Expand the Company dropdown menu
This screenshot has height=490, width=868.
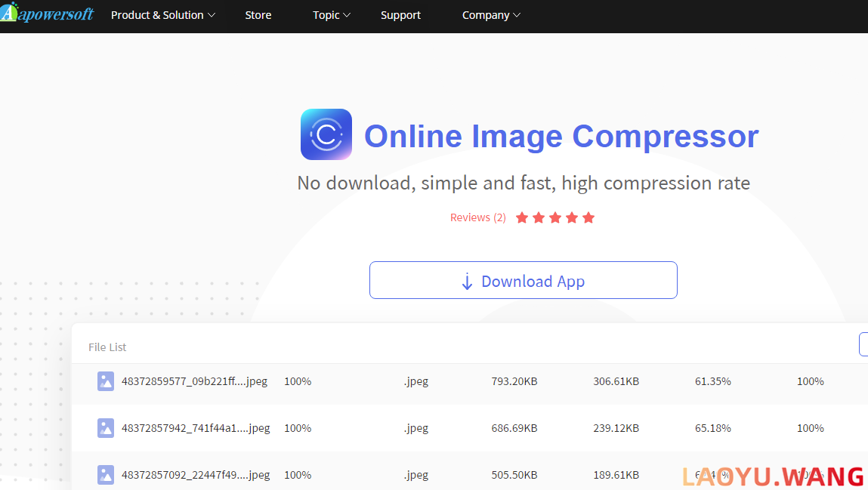pyautogui.click(x=491, y=15)
